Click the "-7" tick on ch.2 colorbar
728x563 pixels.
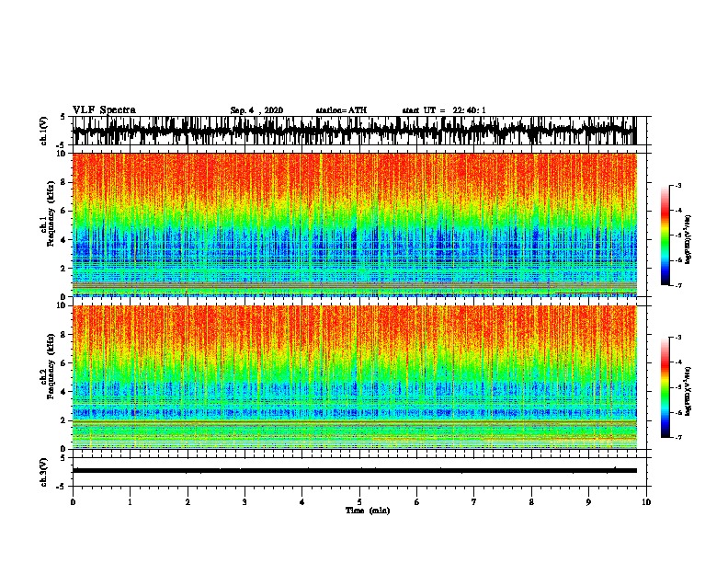677,438
